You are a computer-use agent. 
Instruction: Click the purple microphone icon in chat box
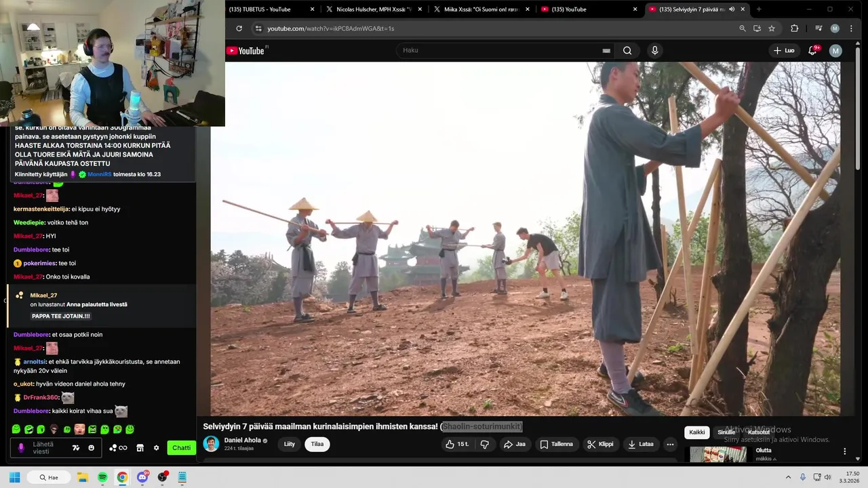click(x=21, y=448)
